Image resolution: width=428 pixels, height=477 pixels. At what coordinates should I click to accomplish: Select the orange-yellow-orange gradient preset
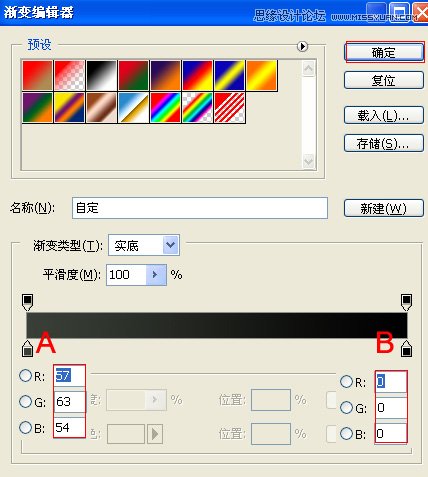[x=262, y=75]
